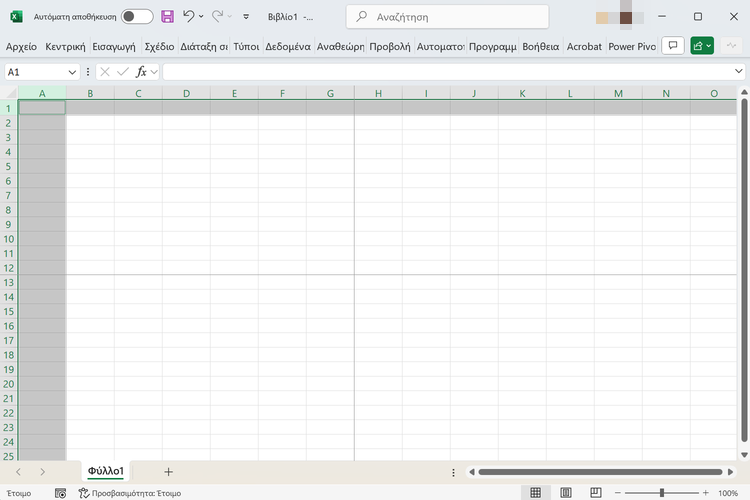This screenshot has width=750, height=500.
Task: Click the three-dot handle beside horizontal scrollbar
Action: 453,472
